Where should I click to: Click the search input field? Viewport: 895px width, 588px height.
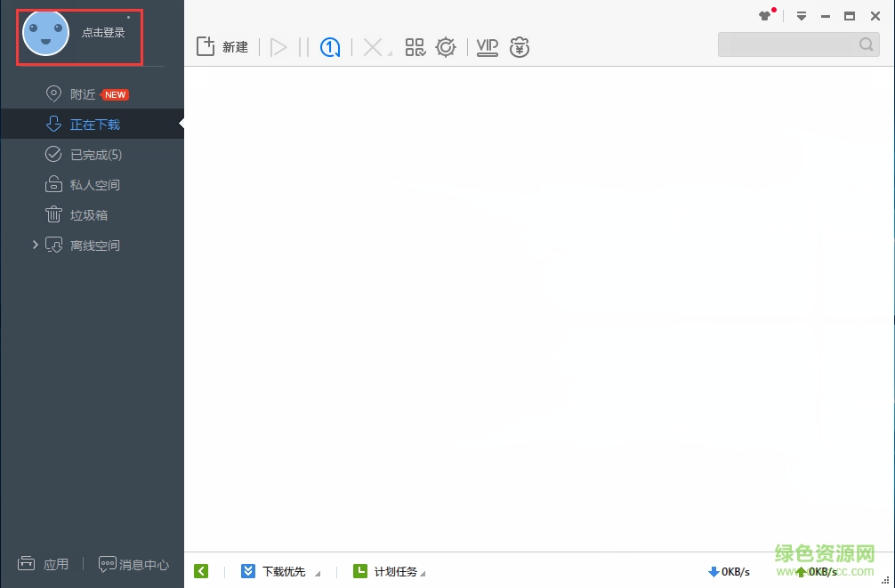[787, 44]
